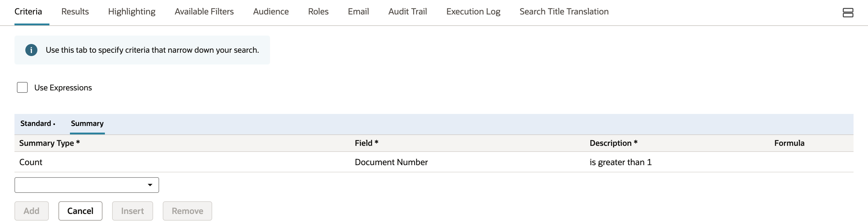Click the Formula column header
Screen dimensions: 868x223
790,143
